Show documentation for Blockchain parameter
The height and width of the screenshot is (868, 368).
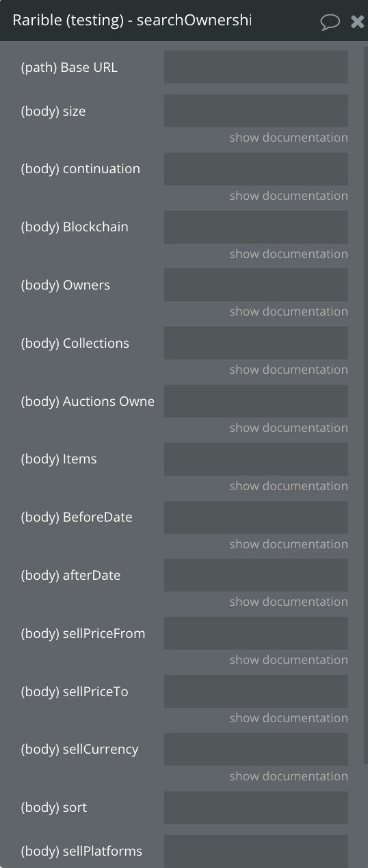[x=289, y=254]
